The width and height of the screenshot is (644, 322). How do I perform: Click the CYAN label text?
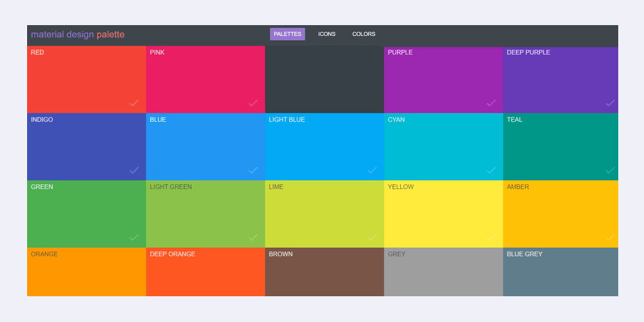[x=396, y=120]
